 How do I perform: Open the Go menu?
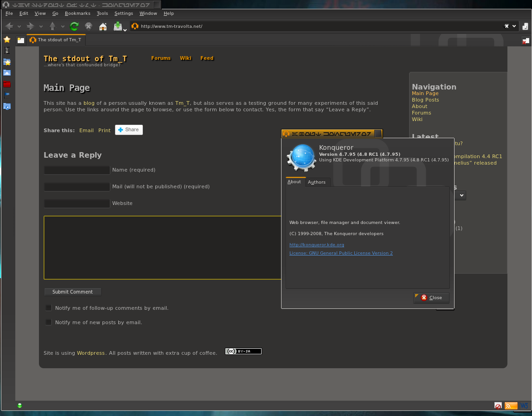click(x=55, y=13)
